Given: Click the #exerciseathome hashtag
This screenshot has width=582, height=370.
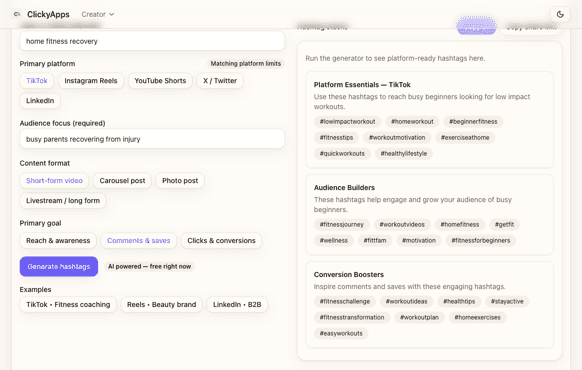Looking at the screenshot, I should 465,137.
